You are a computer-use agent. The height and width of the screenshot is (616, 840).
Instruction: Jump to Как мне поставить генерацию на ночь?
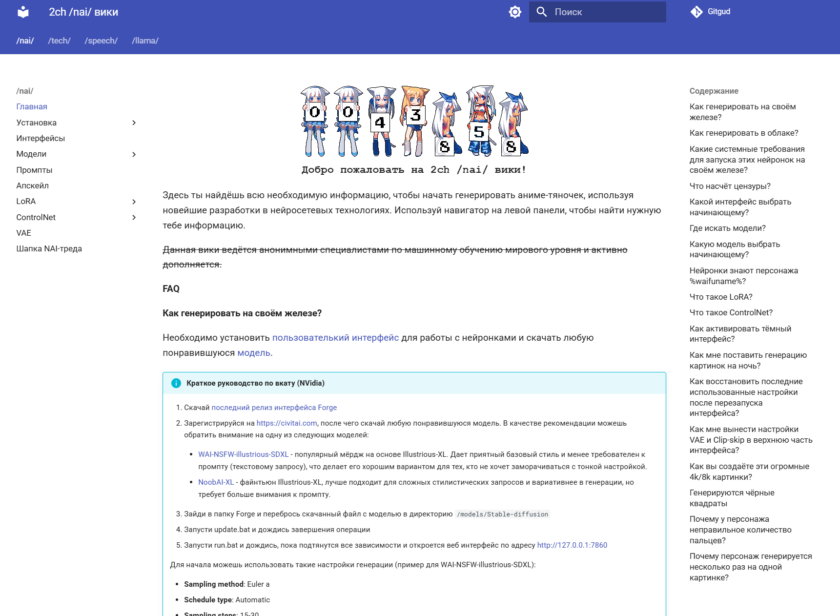(x=748, y=360)
